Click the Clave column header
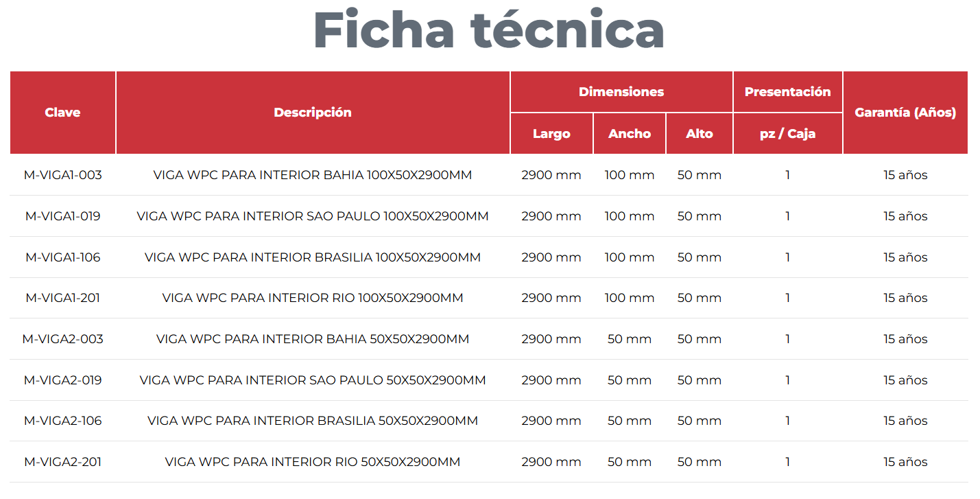Screen dimensions: 980x499 tap(62, 113)
